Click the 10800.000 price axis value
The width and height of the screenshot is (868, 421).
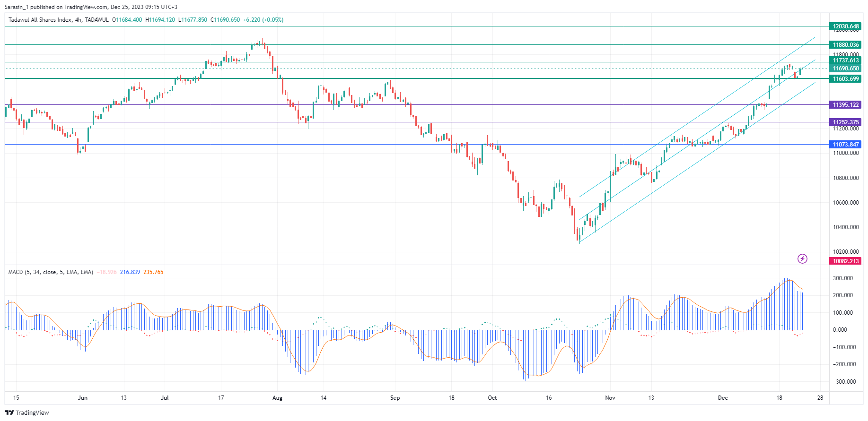click(x=846, y=178)
